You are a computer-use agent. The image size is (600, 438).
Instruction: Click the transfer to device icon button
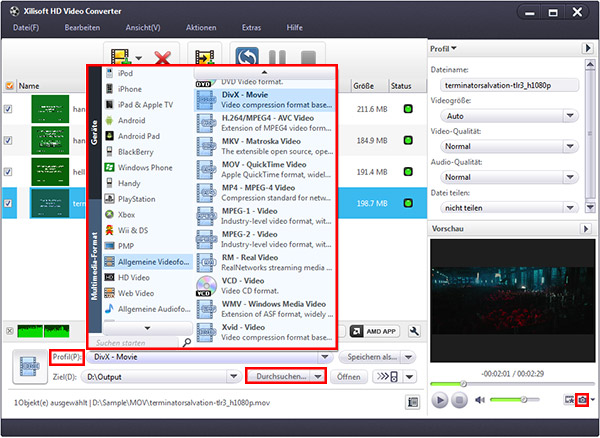coord(387,377)
